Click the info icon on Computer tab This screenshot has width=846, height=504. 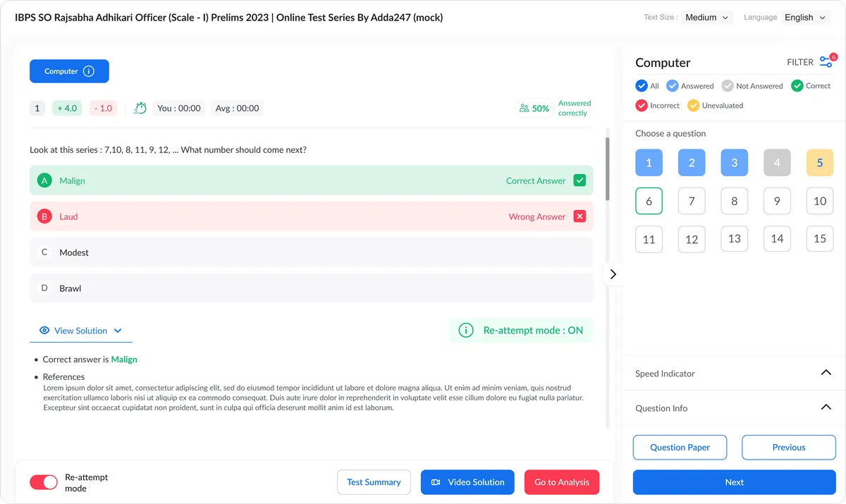89,71
